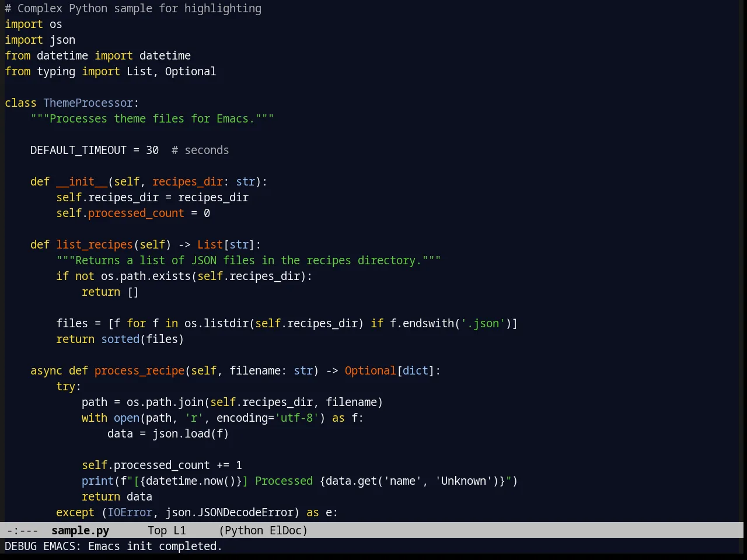The image size is (747, 560).
Task: Click the Top position indicator in mode line
Action: point(157,530)
